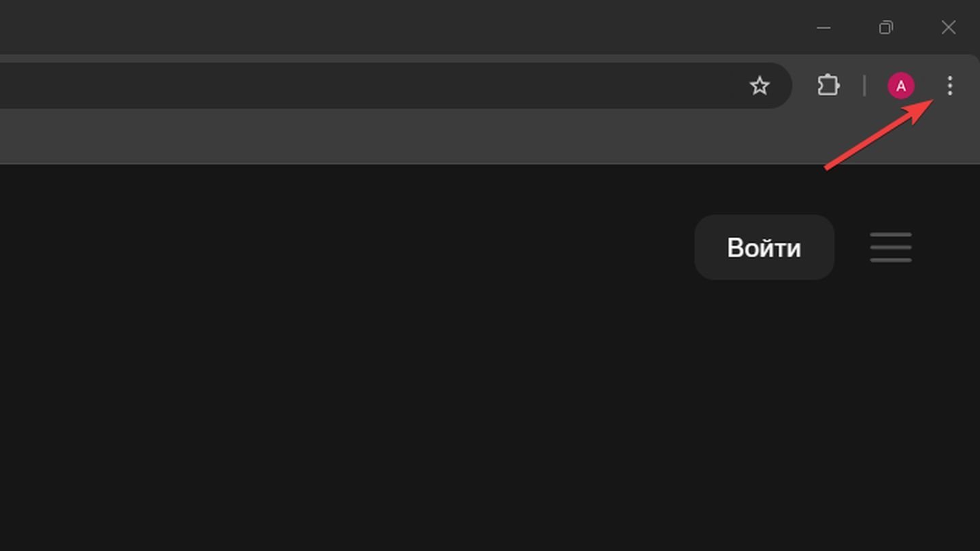980x551 pixels.
Task: Expand the three-line site navigation menu
Action: [x=891, y=247]
